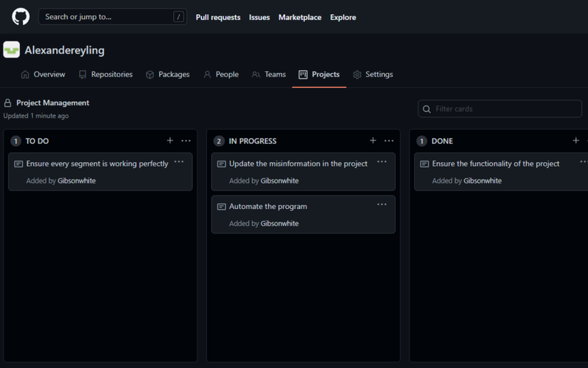The image size is (588, 368).
Task: Click the TO DO column heading
Action: [37, 141]
